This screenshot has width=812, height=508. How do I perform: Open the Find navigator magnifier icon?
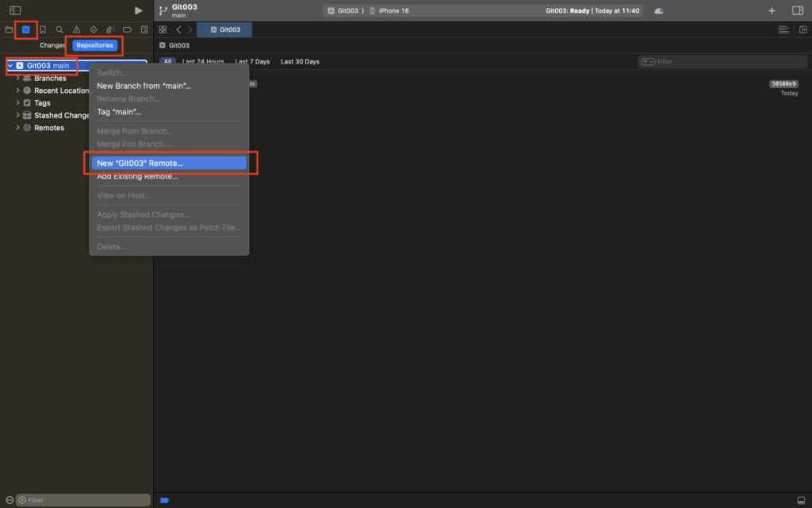click(x=59, y=29)
